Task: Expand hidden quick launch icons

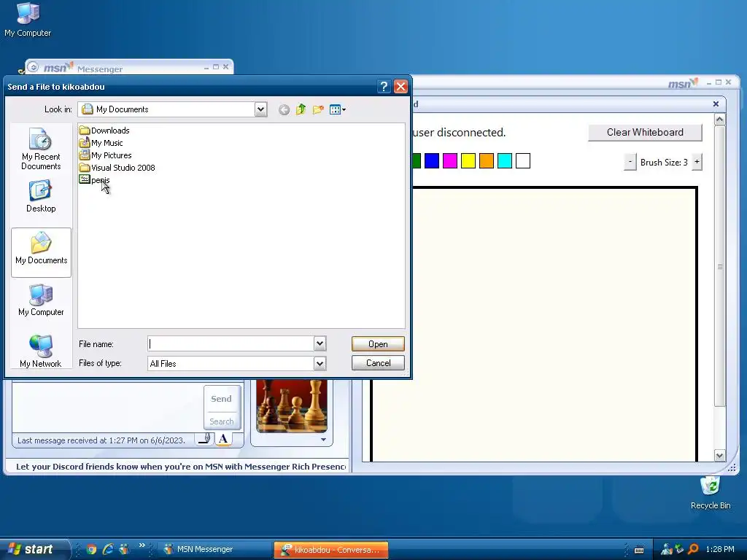Action: click(x=142, y=545)
